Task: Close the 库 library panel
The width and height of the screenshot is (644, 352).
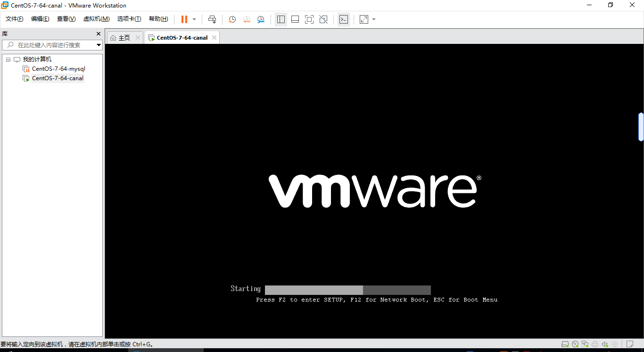Action: (x=99, y=34)
